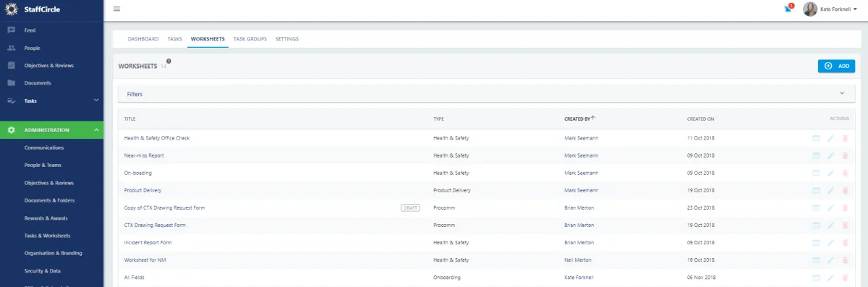This screenshot has height=287, width=868.
Task: Delete Near-miss Report worksheet
Action: [x=845, y=155]
